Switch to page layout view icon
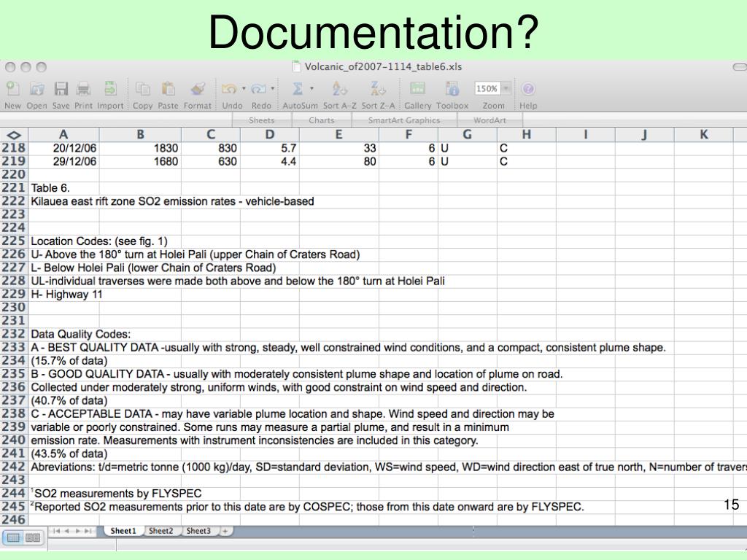 tap(32, 537)
